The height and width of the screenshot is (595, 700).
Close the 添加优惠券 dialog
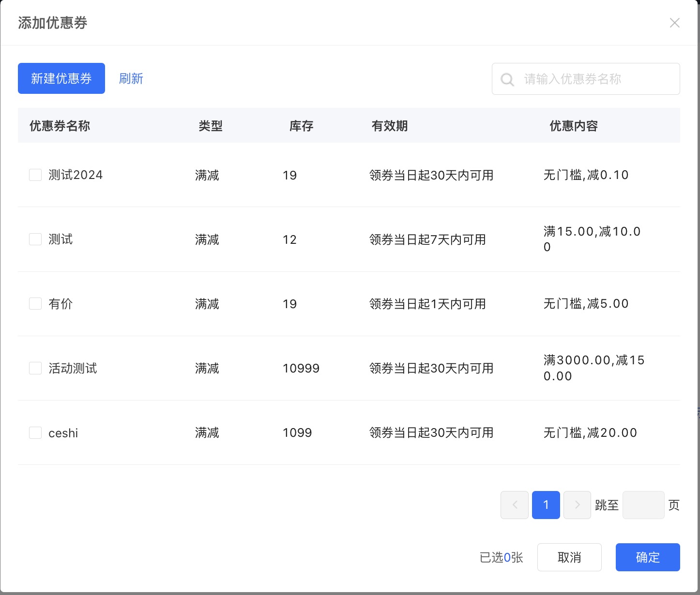pos(674,23)
